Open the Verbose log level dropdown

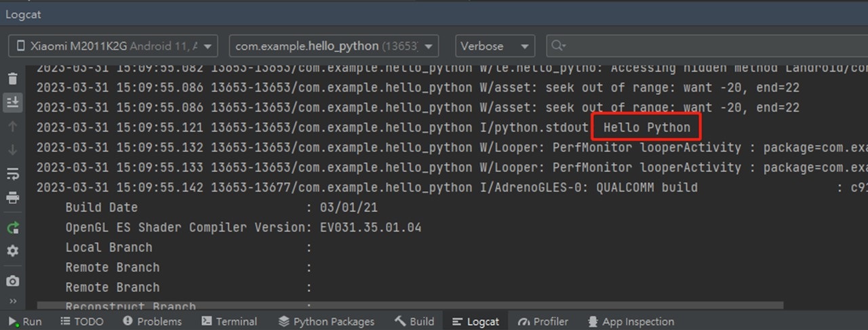coord(494,46)
